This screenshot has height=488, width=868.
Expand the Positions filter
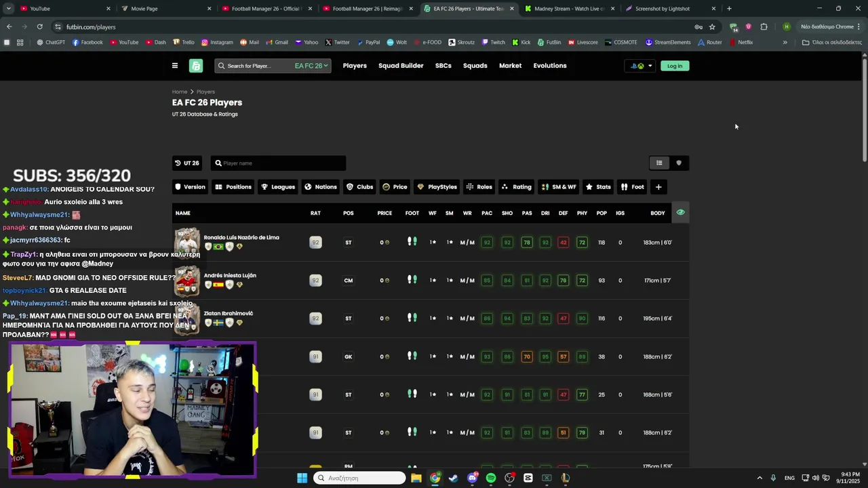coord(233,187)
